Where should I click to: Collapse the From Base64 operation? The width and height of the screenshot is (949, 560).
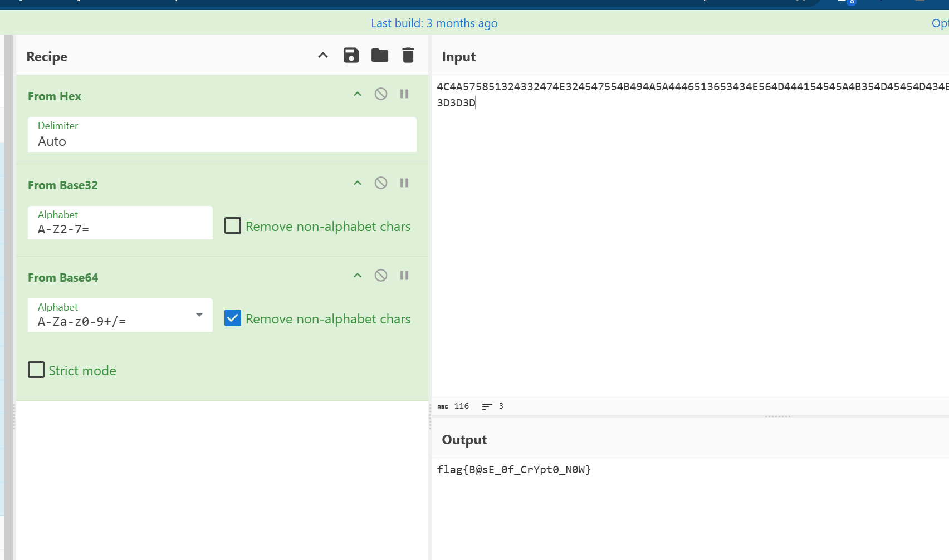pyautogui.click(x=358, y=276)
